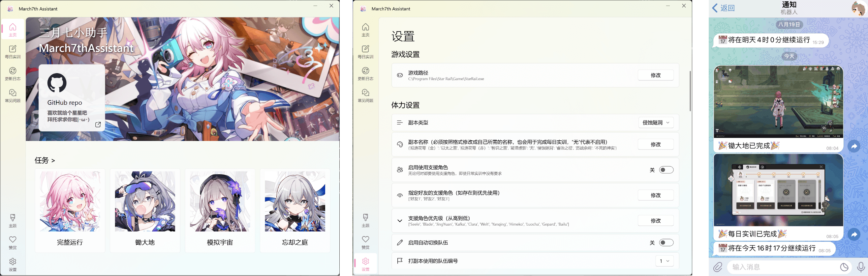Screen dimensions: 868x276
Task: Open the 锄大地 game screenshot in chat
Action: click(x=778, y=102)
